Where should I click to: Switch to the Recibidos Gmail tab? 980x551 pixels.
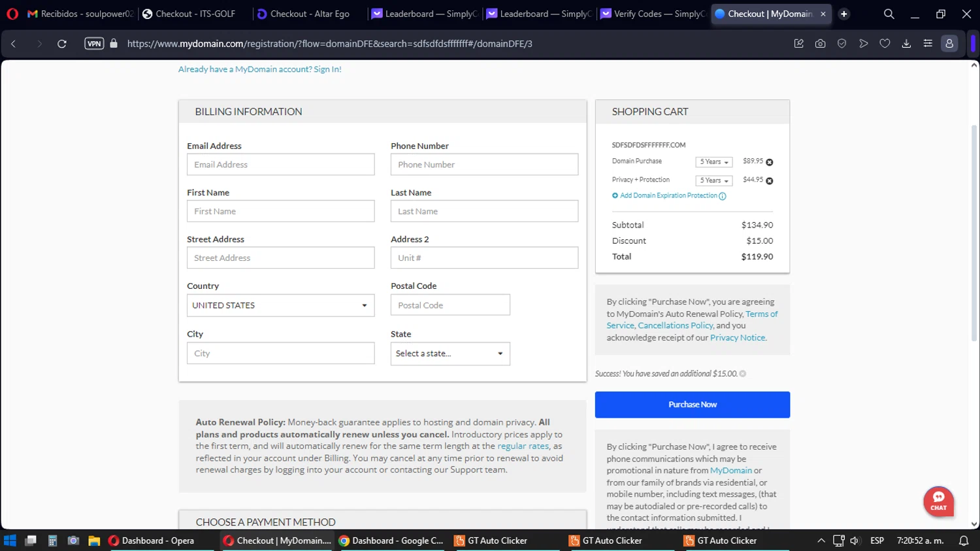click(80, 14)
